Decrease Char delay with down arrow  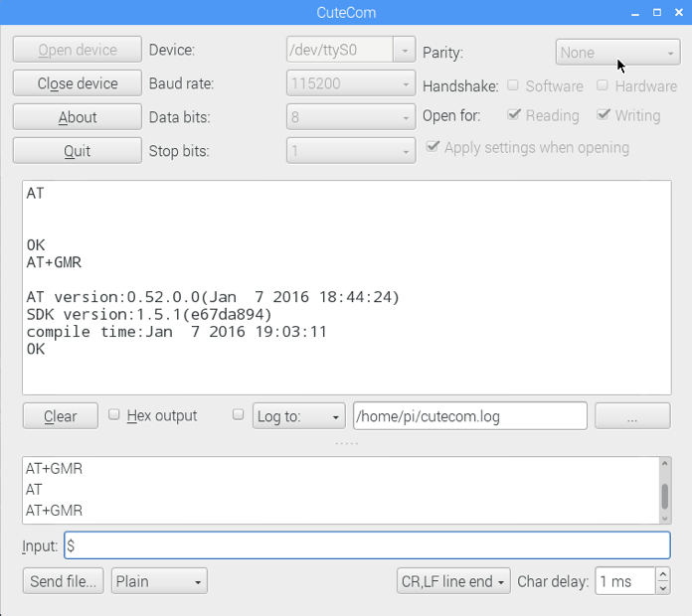(662, 588)
